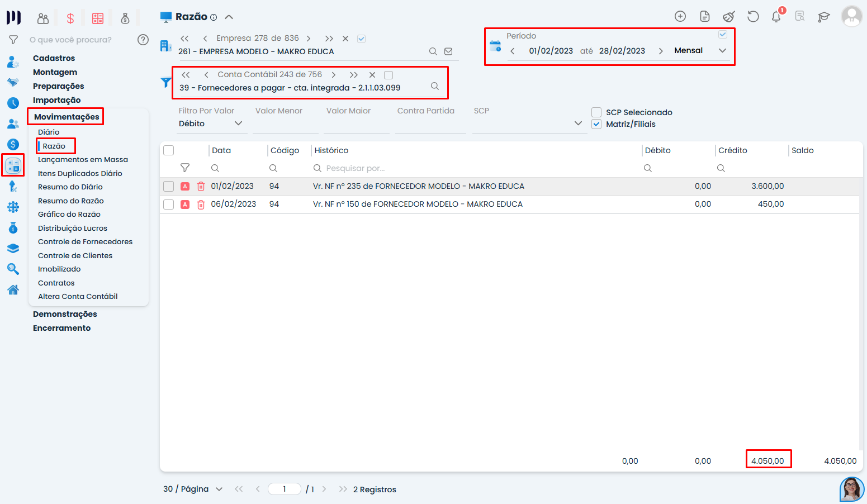This screenshot has height=504, width=867.
Task: Click the envelope icon next to Empresa
Action: (448, 51)
